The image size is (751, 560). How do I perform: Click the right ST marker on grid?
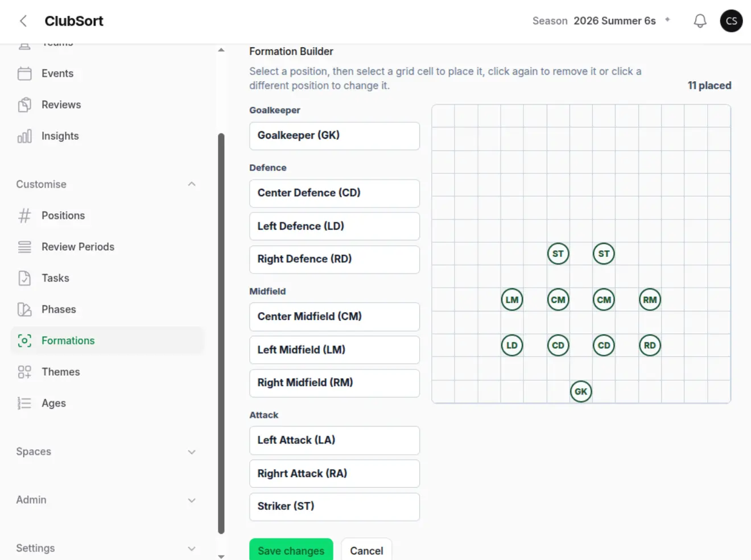604,254
